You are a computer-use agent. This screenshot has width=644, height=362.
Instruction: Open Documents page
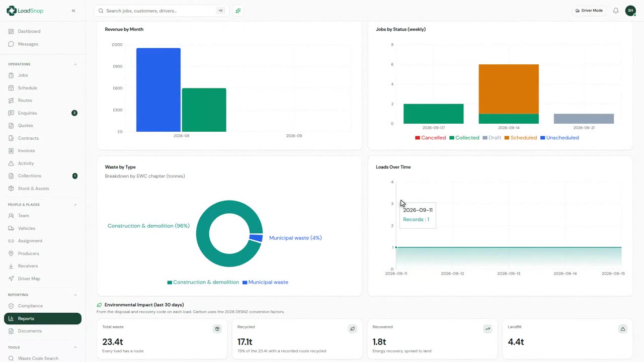tap(43, 331)
